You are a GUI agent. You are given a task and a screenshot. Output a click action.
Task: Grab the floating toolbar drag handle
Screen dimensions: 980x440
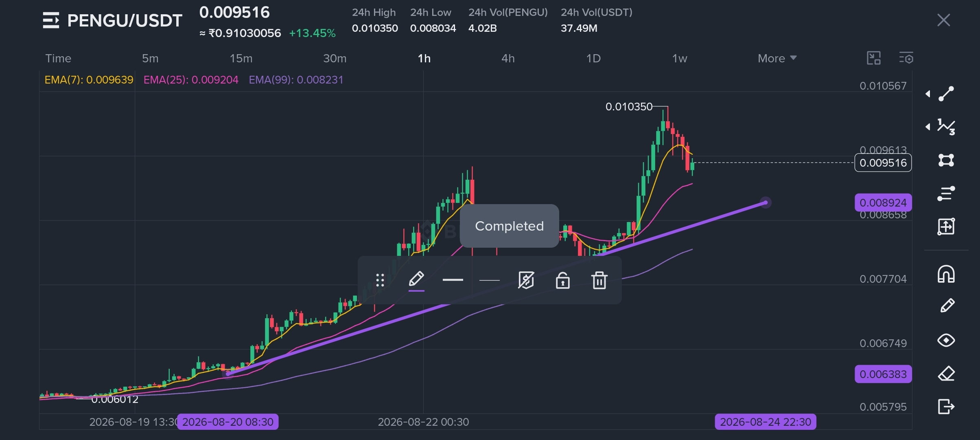click(x=380, y=280)
